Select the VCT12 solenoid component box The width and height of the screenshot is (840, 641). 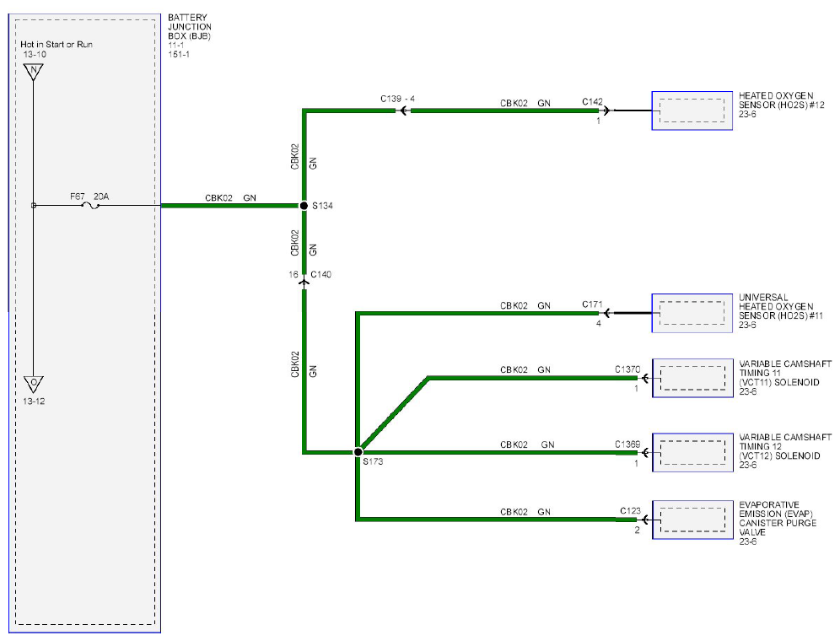692,453
